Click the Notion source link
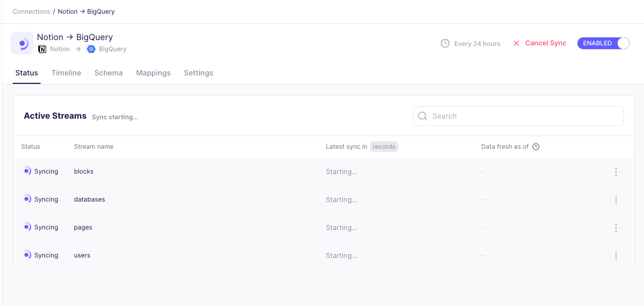Viewport: 644px width, 306px height. (x=60, y=49)
